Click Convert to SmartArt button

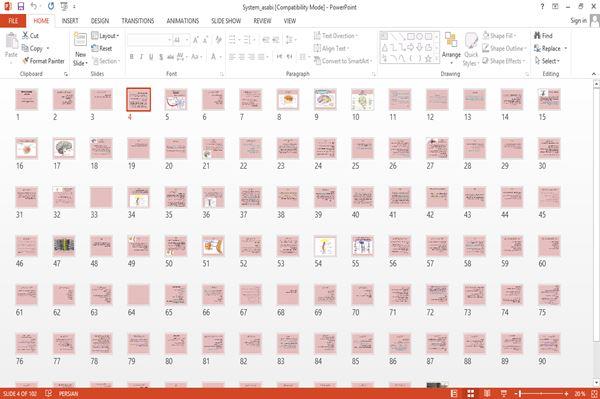click(342, 61)
